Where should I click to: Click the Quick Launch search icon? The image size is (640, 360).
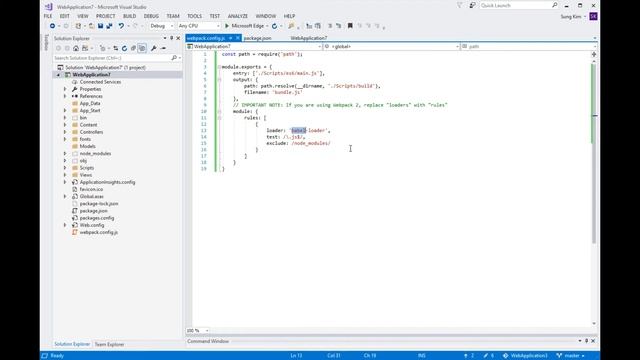coord(555,5)
